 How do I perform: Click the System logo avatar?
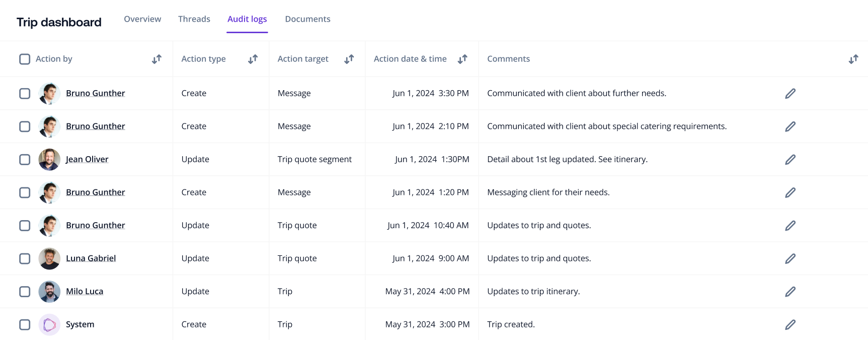pos(49,324)
